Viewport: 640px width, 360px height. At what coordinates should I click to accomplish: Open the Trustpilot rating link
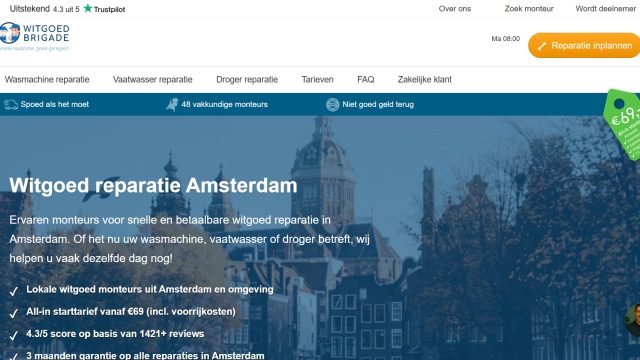(67, 9)
